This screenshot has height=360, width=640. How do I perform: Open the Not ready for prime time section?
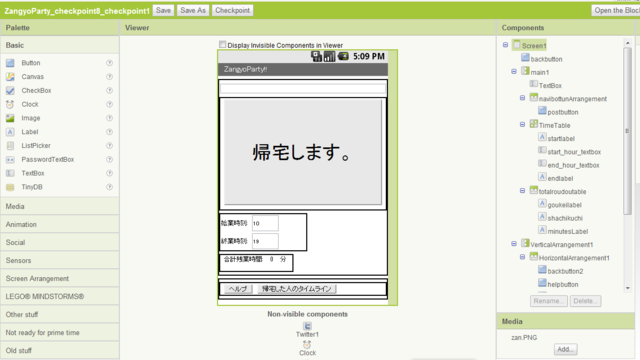(x=60, y=333)
